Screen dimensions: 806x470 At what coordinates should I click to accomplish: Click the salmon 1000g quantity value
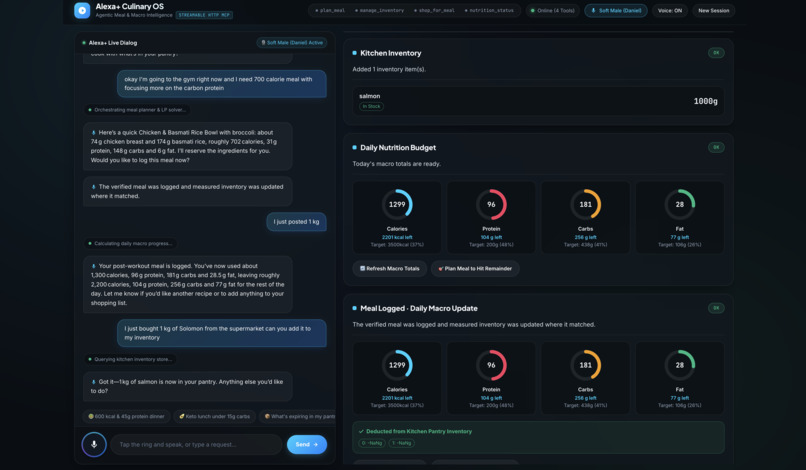705,101
